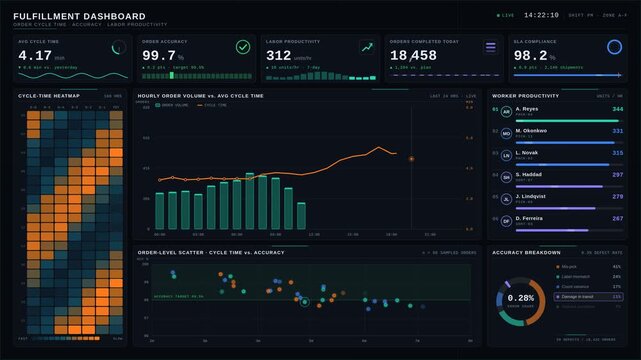Click the Fulfillment Dashboard title
Image resolution: width=641 pixels, height=360 pixels.
(x=79, y=16)
